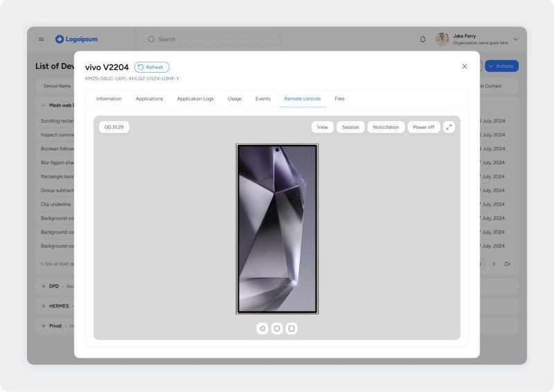Click the Last Contact column header
Viewport: 554px width, 392px height.
[x=492, y=86]
